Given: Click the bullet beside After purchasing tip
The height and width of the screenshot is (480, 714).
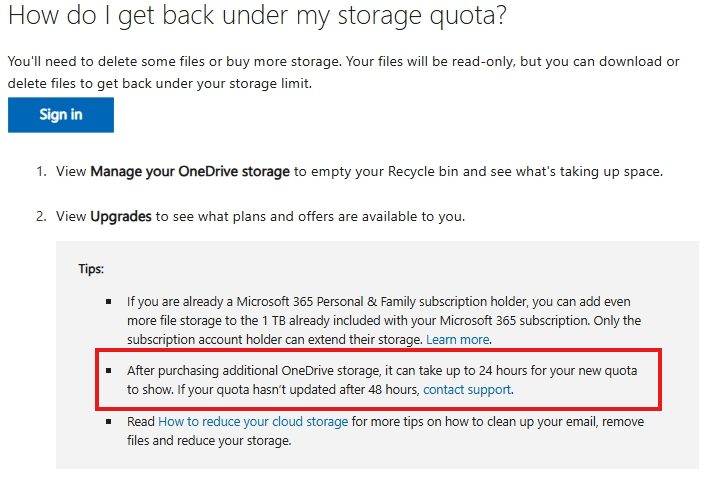Looking at the screenshot, I should (109, 371).
